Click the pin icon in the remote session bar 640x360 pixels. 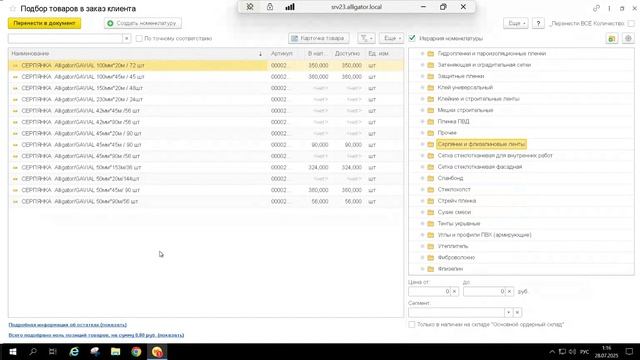coord(250,7)
